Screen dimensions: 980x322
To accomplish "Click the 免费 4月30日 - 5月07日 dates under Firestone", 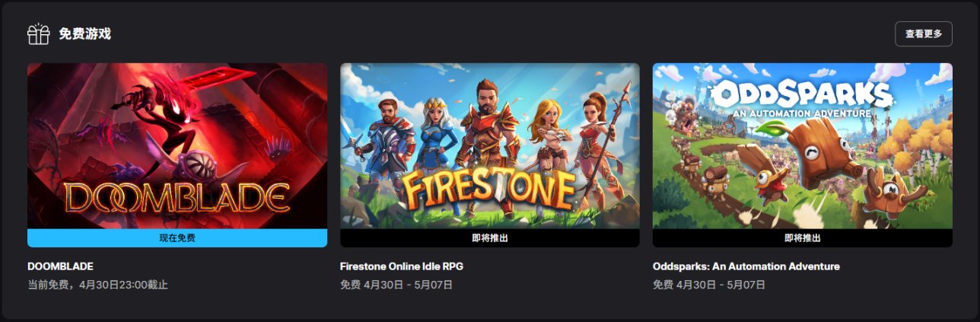I will [396, 285].
